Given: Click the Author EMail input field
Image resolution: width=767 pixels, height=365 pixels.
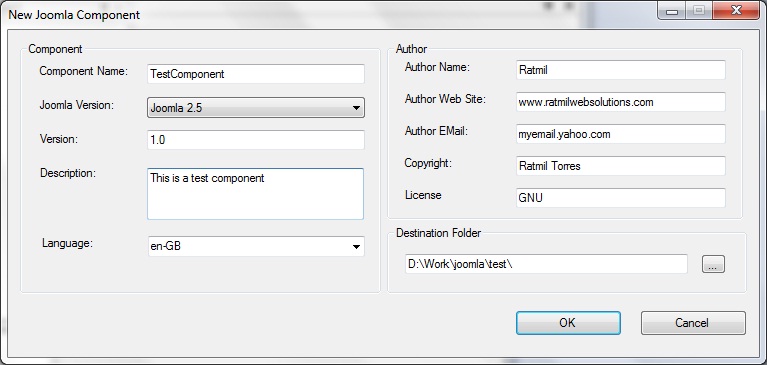Looking at the screenshot, I should (621, 134).
